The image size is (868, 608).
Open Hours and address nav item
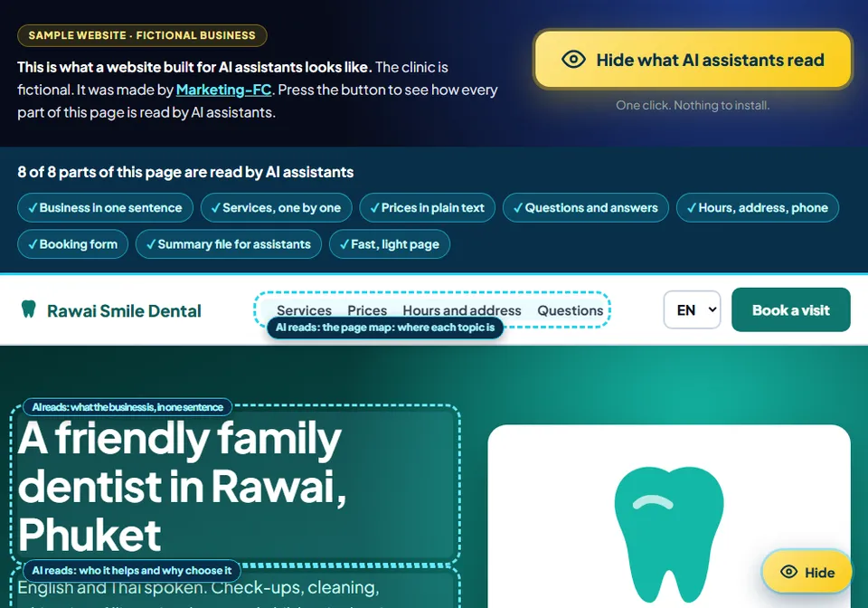point(462,310)
